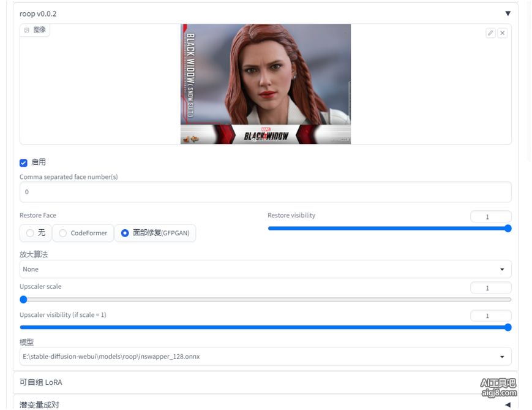Open the 放大算法 upscaler dropdown

(265, 269)
